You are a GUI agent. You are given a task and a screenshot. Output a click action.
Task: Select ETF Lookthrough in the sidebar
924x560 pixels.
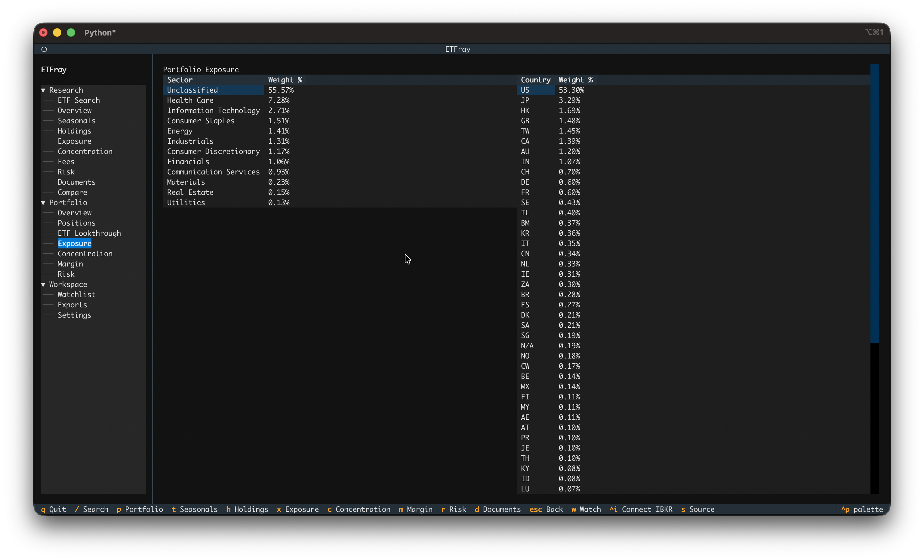click(89, 233)
